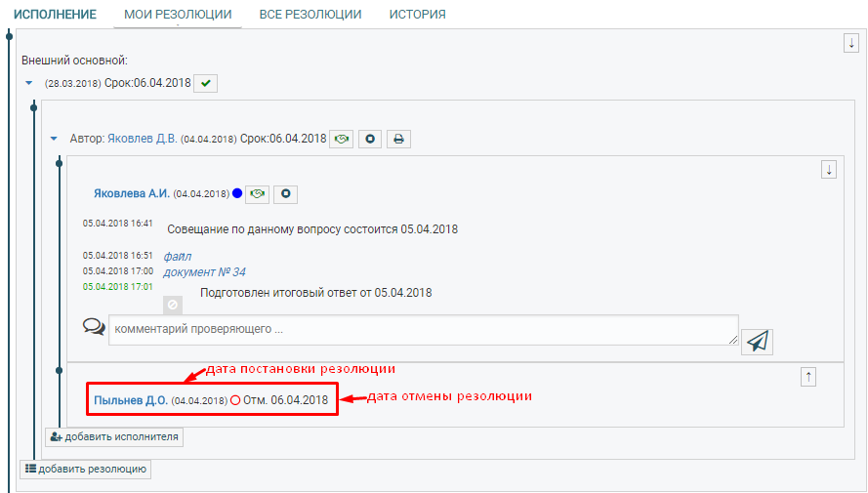Viewport: 868px width, 493px height.
Task: Click the speech bubbles comment icon
Action: point(94,327)
